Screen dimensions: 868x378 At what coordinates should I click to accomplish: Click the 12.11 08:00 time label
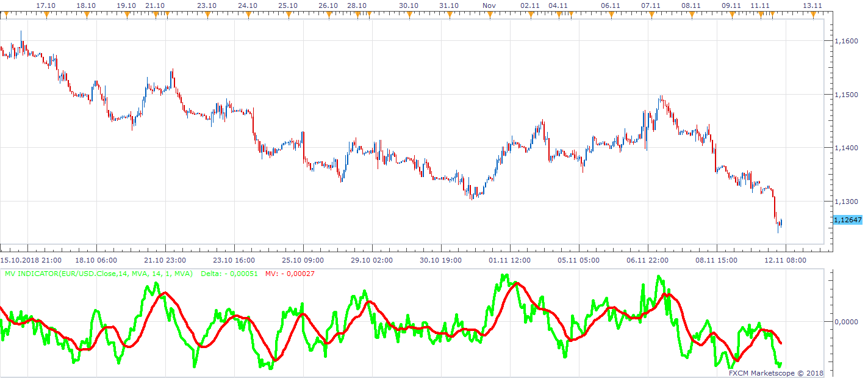784,260
